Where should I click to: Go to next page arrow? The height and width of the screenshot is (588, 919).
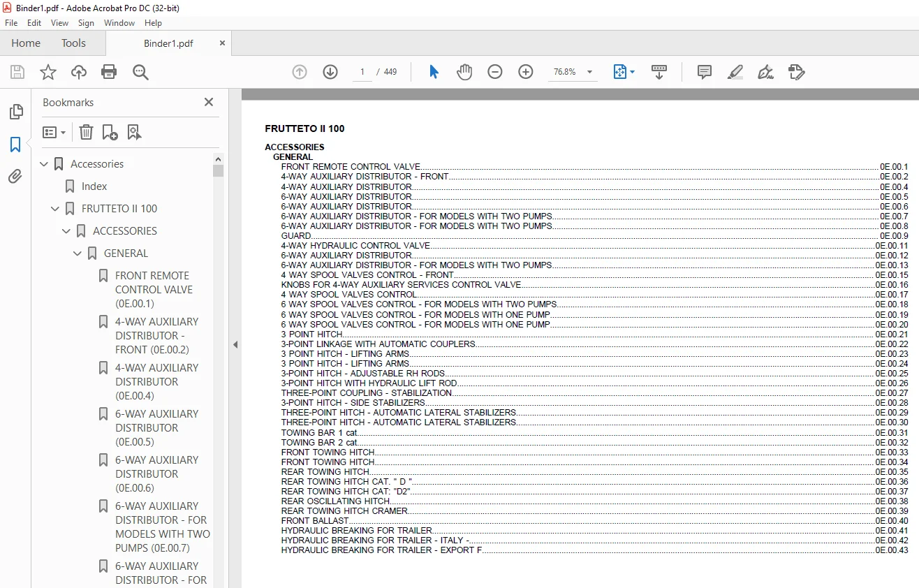[330, 72]
